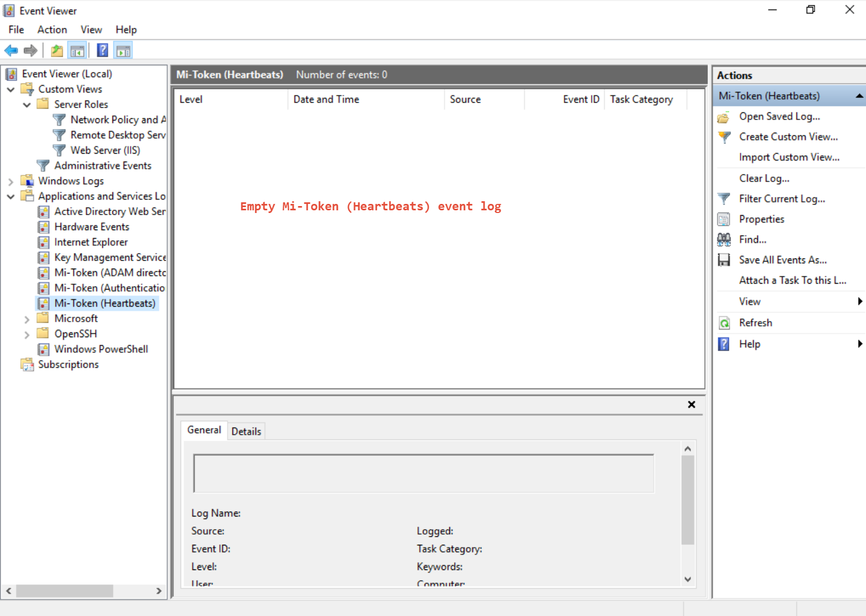
Task: Open the Action menu
Action: click(52, 29)
